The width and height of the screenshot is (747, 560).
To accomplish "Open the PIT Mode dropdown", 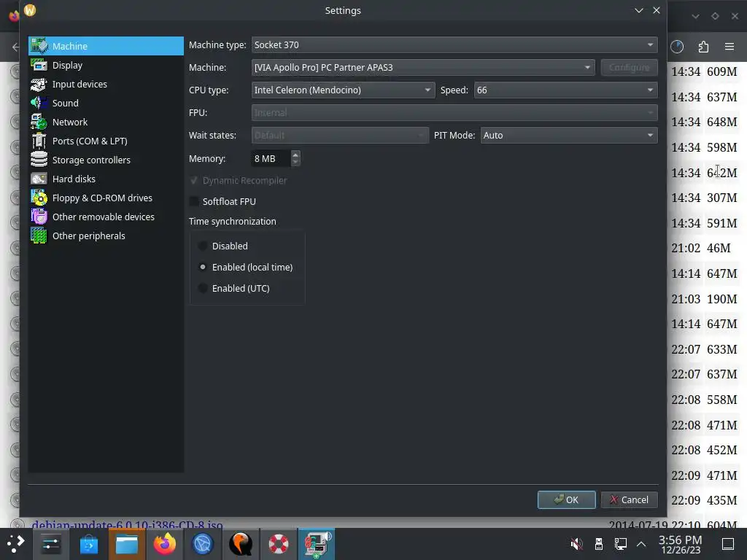I will (x=569, y=135).
